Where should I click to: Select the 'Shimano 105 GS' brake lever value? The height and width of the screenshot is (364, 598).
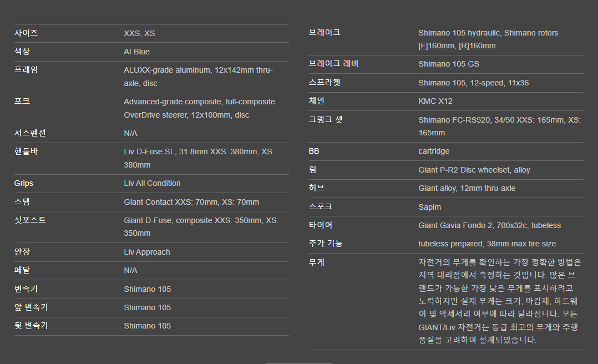pyautogui.click(x=448, y=64)
